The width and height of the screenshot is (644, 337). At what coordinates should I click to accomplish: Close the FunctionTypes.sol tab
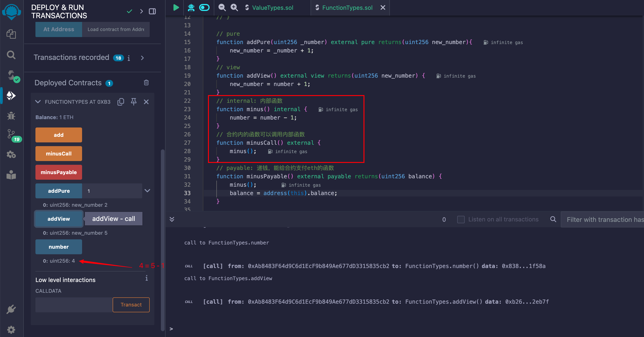(382, 7)
